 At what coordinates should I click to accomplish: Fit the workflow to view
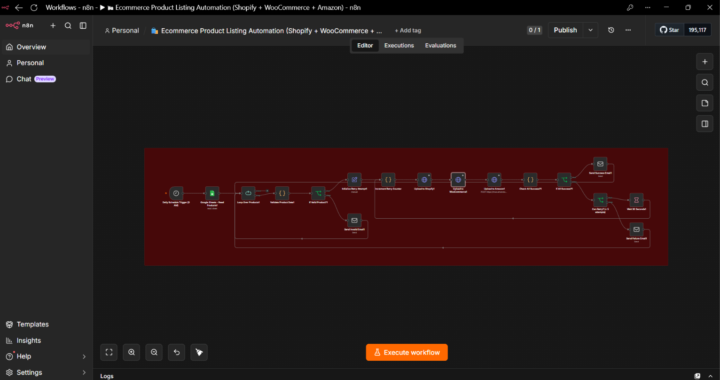109,352
